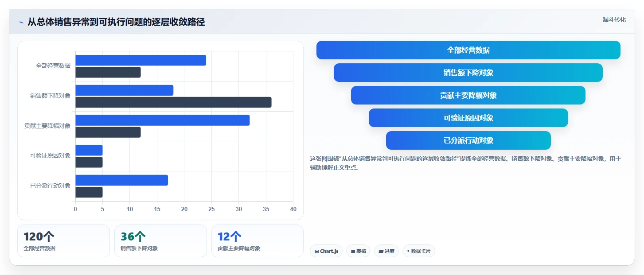The width and height of the screenshot is (644, 275).
Task: Open the 120个 全部经营数据 stat card
Action: point(63,241)
